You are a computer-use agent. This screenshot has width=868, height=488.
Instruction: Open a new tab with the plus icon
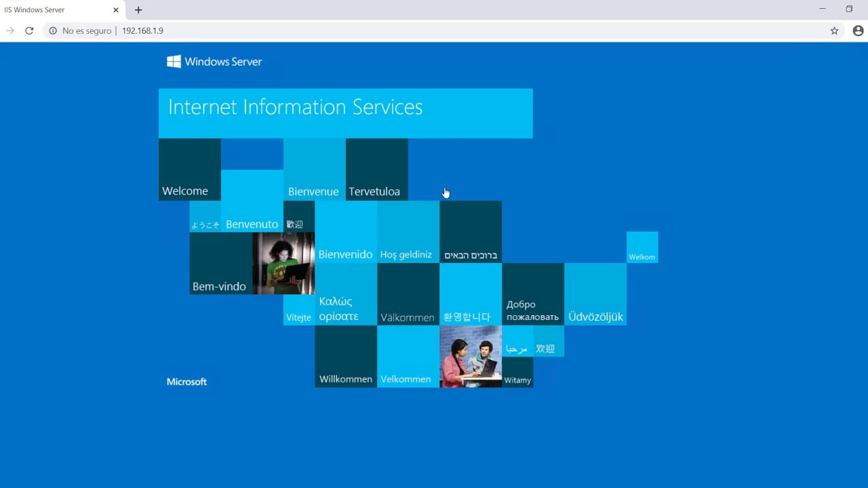(138, 10)
